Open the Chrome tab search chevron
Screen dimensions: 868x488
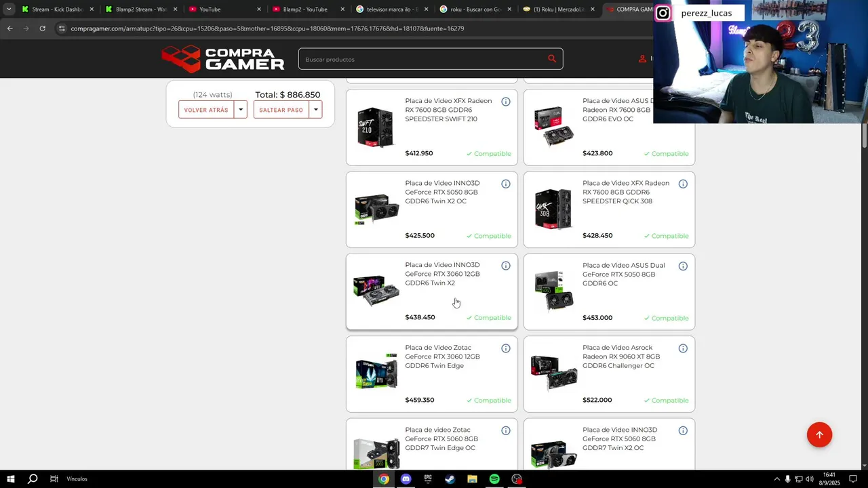pos(8,9)
